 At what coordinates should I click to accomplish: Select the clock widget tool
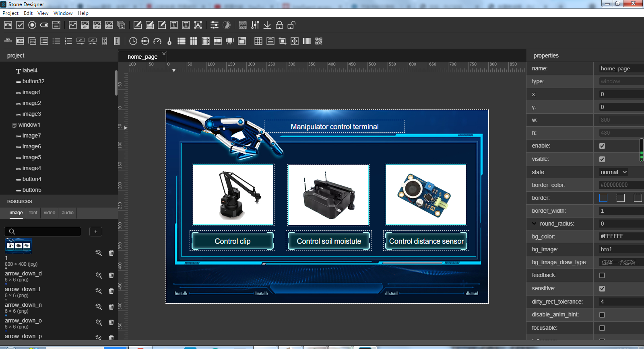(133, 41)
